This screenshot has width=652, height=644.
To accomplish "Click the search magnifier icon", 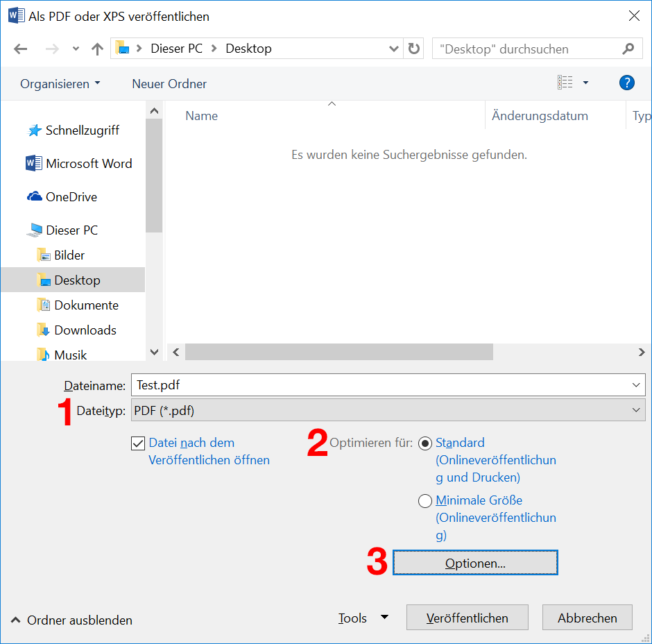I will click(x=628, y=49).
